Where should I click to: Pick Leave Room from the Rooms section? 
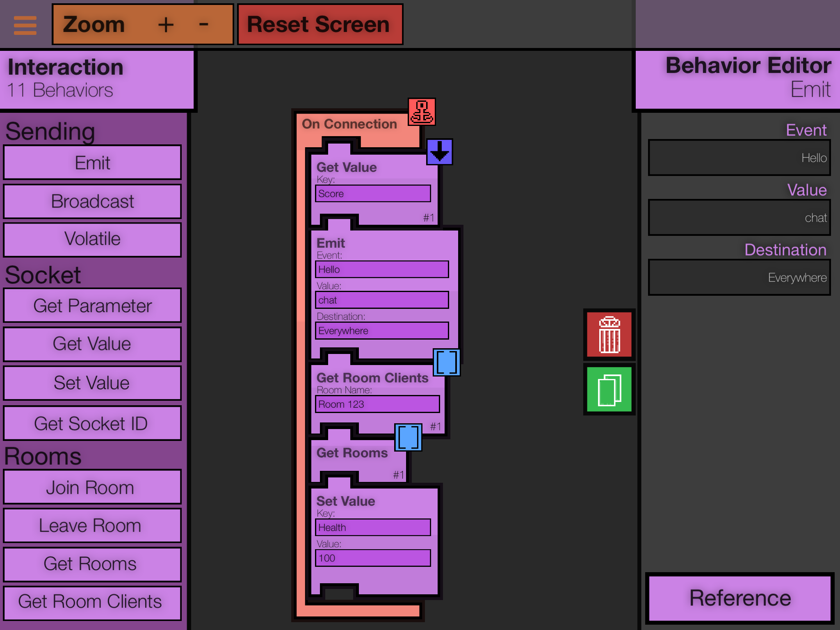(92, 525)
